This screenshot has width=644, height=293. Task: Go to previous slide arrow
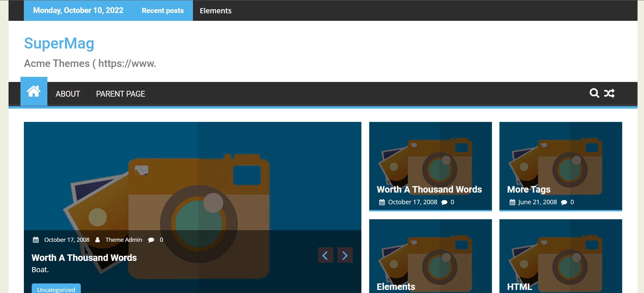[326, 255]
